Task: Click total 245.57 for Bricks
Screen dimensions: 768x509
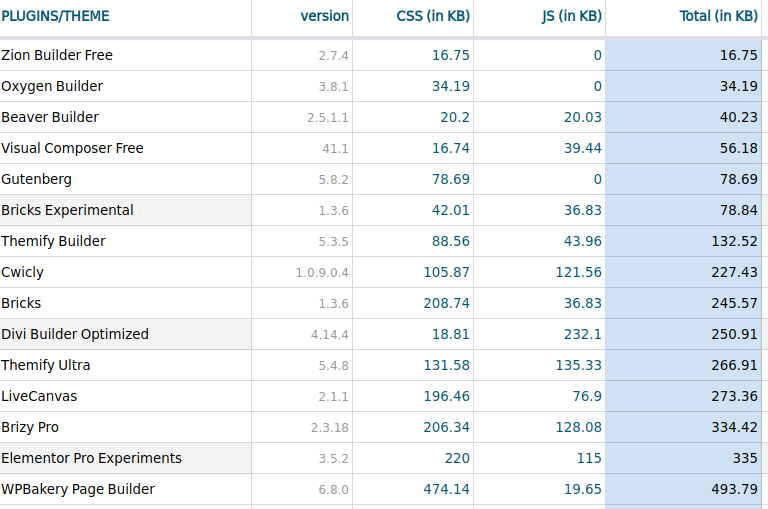Action: coord(735,303)
